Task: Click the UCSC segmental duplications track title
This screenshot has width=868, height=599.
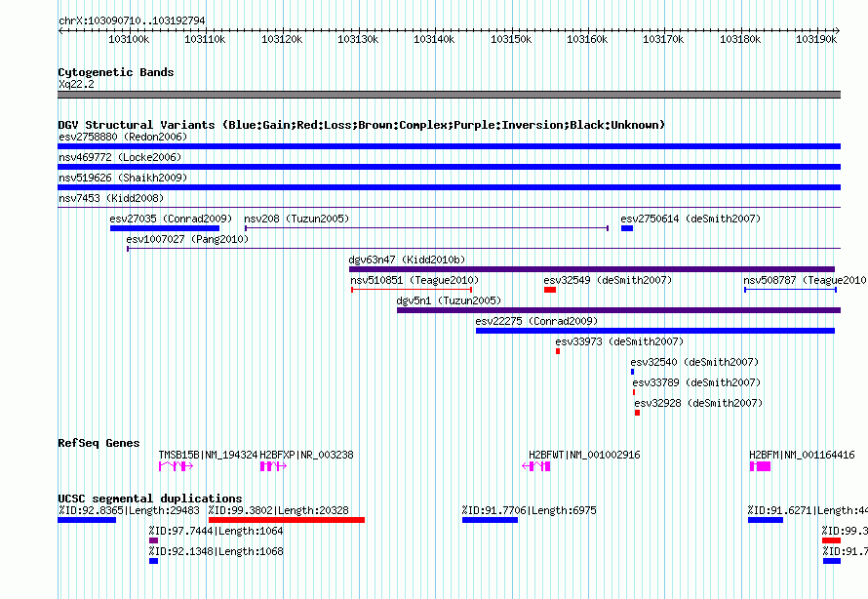Action: (x=150, y=499)
